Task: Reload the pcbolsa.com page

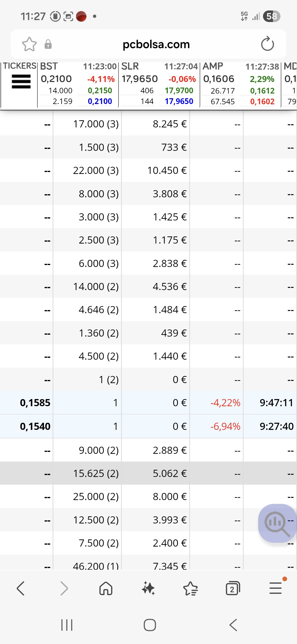Action: [267, 44]
